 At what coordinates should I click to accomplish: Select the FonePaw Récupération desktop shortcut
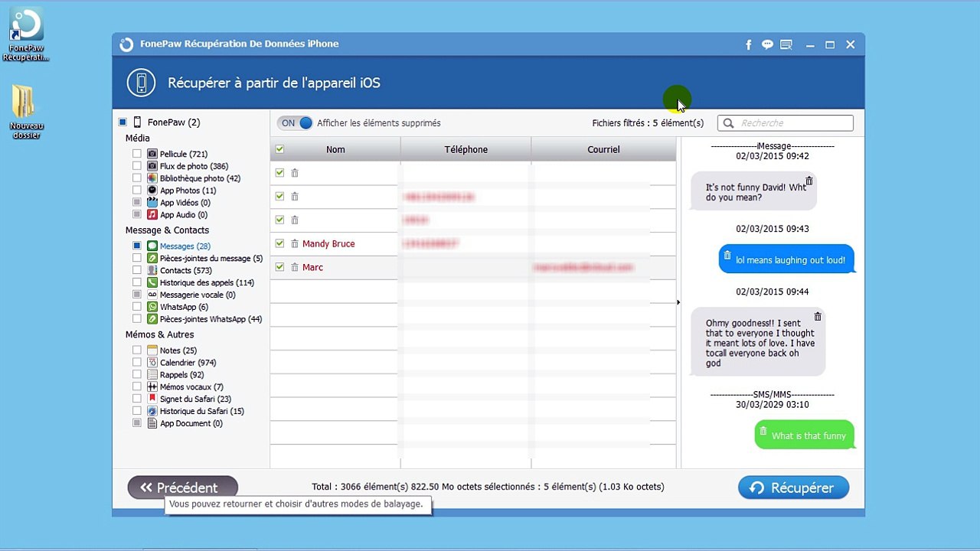26,35
